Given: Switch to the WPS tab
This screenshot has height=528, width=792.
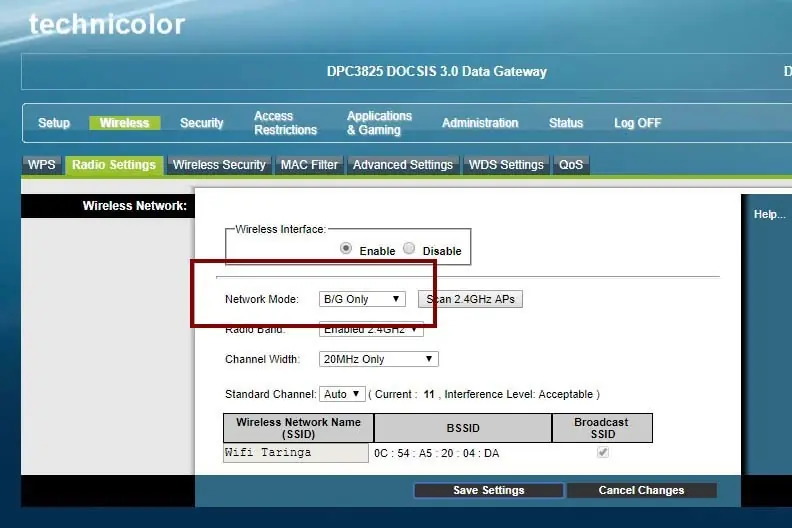Looking at the screenshot, I should tap(41, 165).
